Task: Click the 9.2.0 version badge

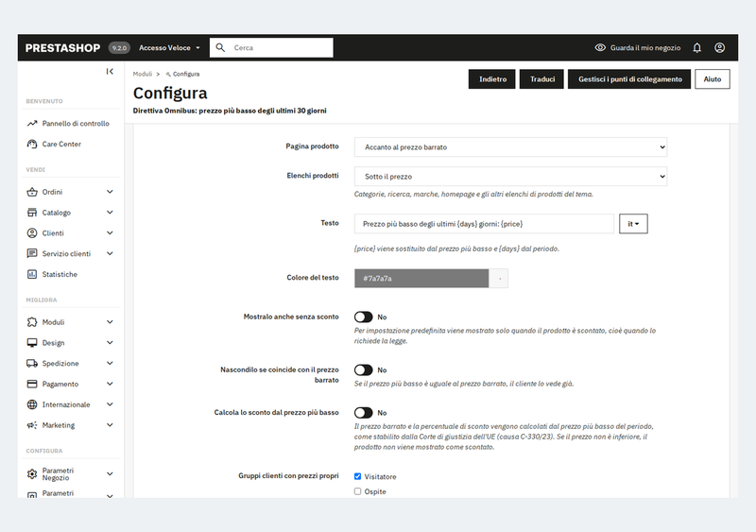Action: click(x=119, y=48)
